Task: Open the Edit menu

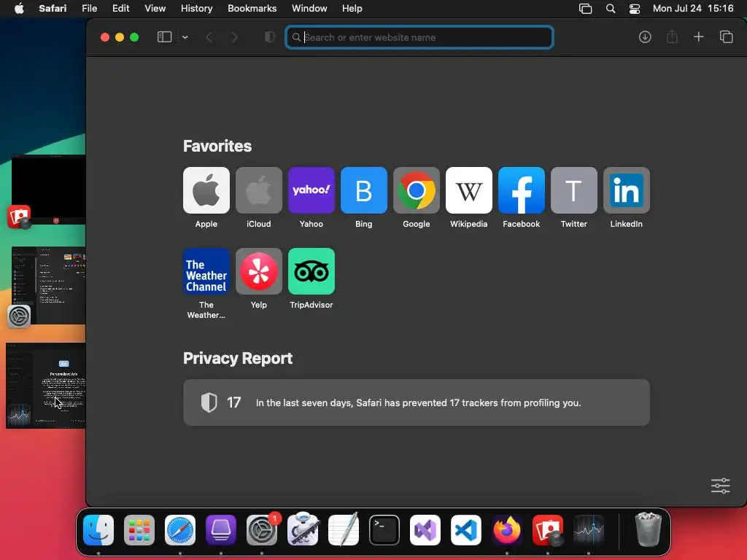Action: pos(120,9)
